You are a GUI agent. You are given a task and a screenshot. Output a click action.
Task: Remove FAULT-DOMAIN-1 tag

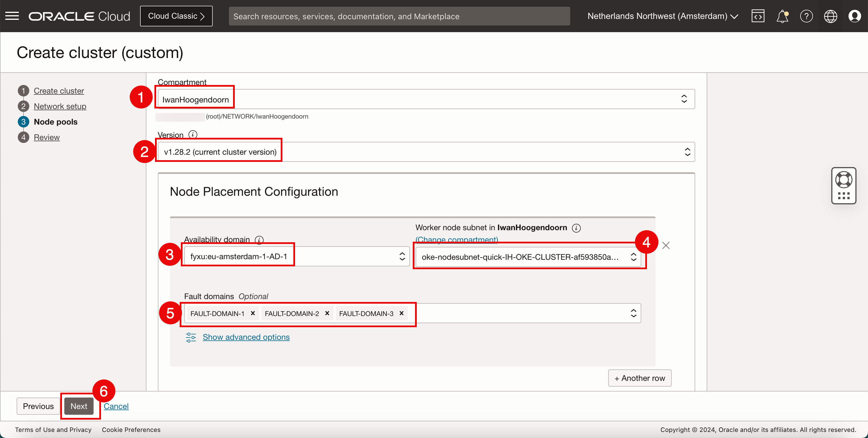click(253, 313)
